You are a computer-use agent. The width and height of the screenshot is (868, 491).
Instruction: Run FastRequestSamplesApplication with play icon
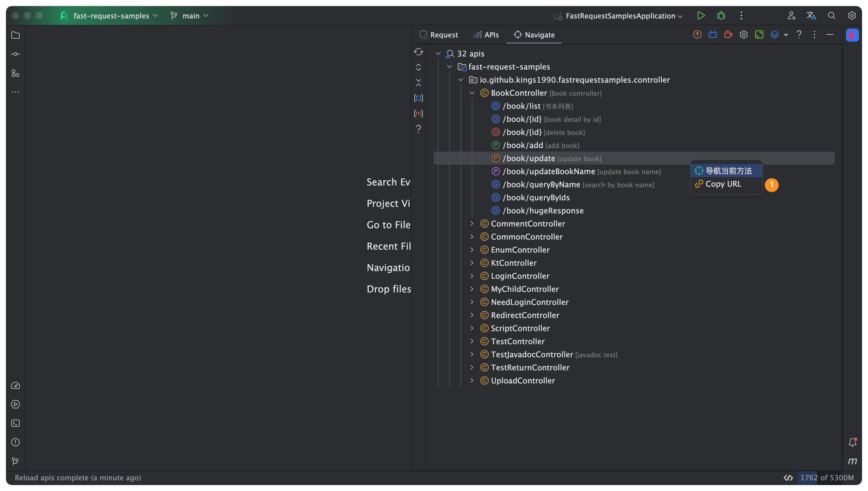coord(701,15)
